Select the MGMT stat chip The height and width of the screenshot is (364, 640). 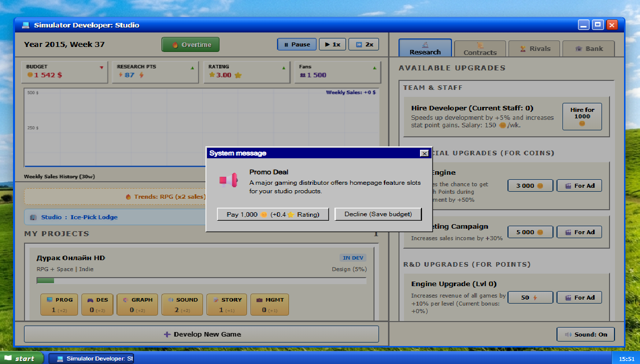pyautogui.click(x=269, y=305)
